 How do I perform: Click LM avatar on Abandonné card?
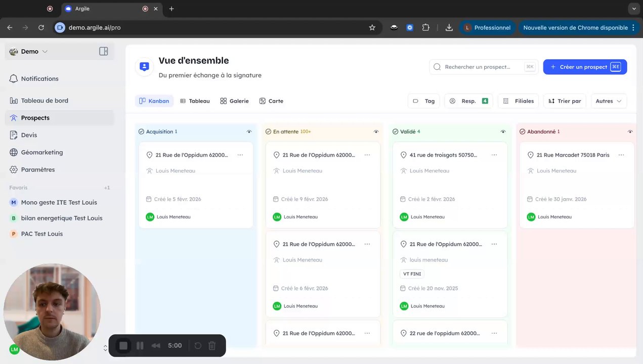pos(531,217)
